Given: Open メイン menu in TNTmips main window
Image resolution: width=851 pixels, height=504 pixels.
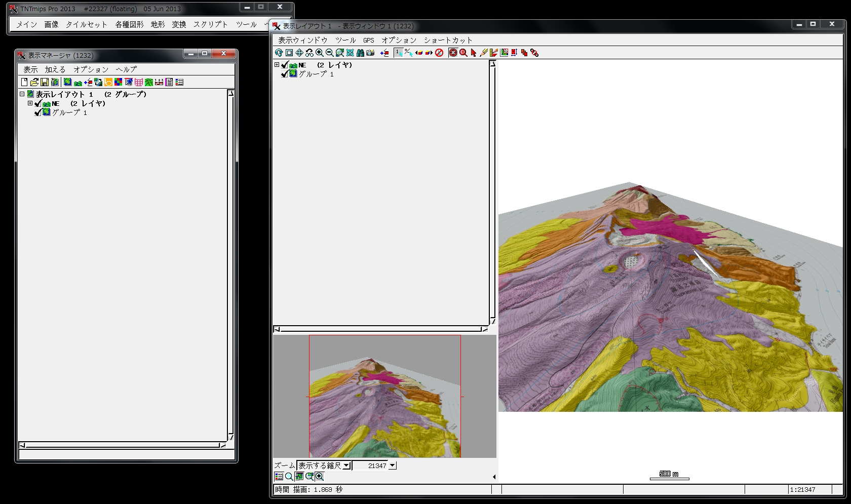Looking at the screenshot, I should pyautogui.click(x=26, y=24).
